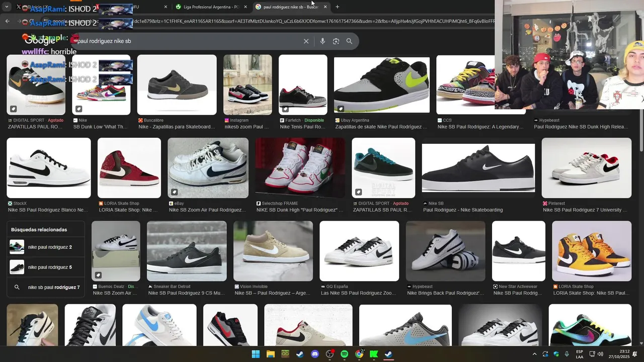The image size is (644, 362).
Task: Open Windows Start menu
Action: coord(256,354)
